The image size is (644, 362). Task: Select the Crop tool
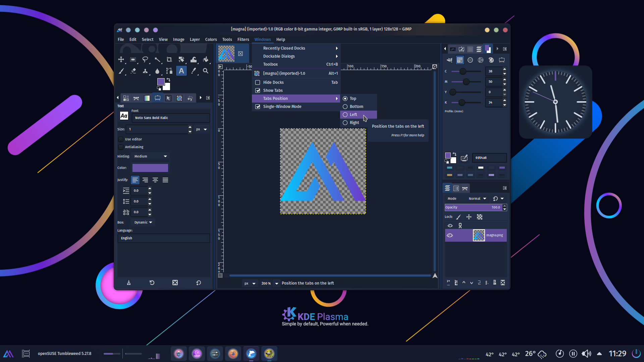tap(169, 60)
